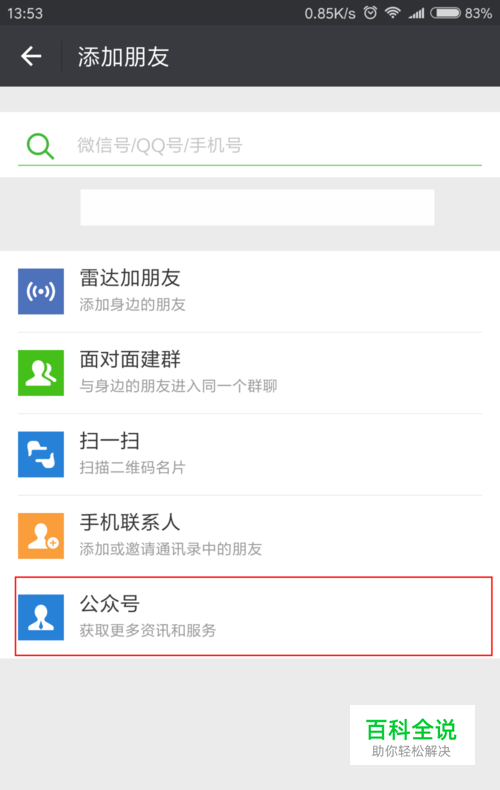This screenshot has height=790, width=500.
Task: Focus the 微信号/QQ号/手机号 search field
Action: click(250, 146)
